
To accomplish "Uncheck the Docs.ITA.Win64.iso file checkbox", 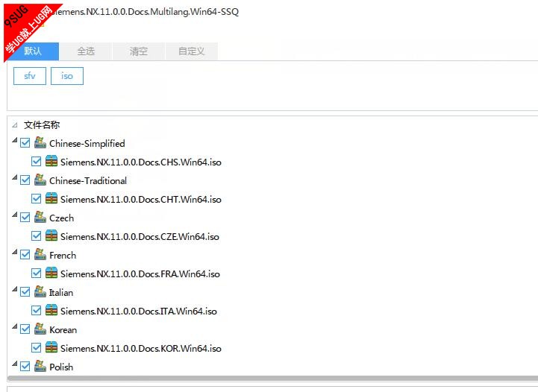I will pos(36,311).
